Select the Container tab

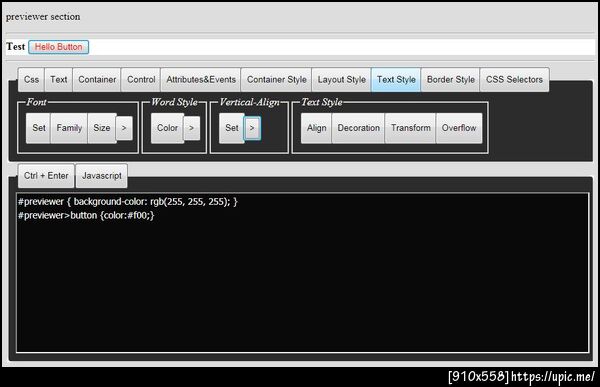[97, 80]
